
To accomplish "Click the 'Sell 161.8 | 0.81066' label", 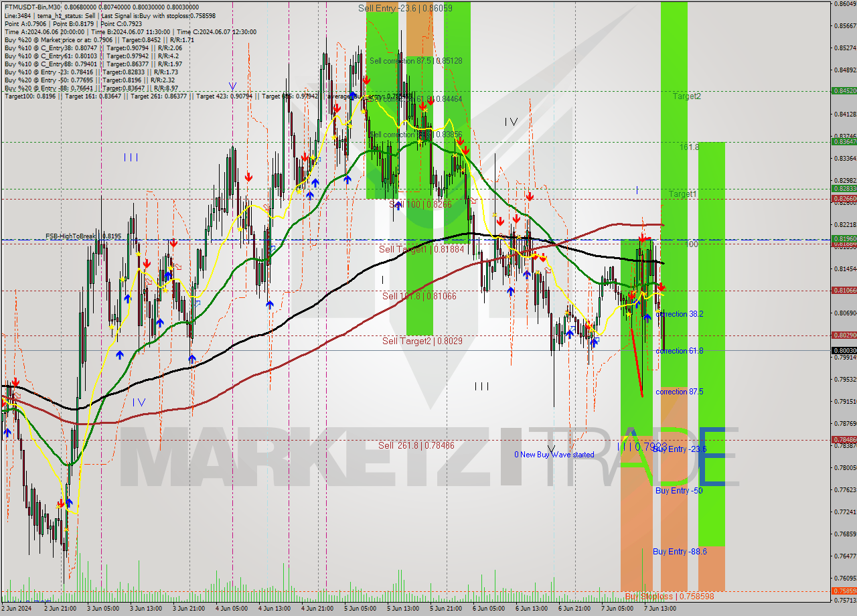I will 419,295.
